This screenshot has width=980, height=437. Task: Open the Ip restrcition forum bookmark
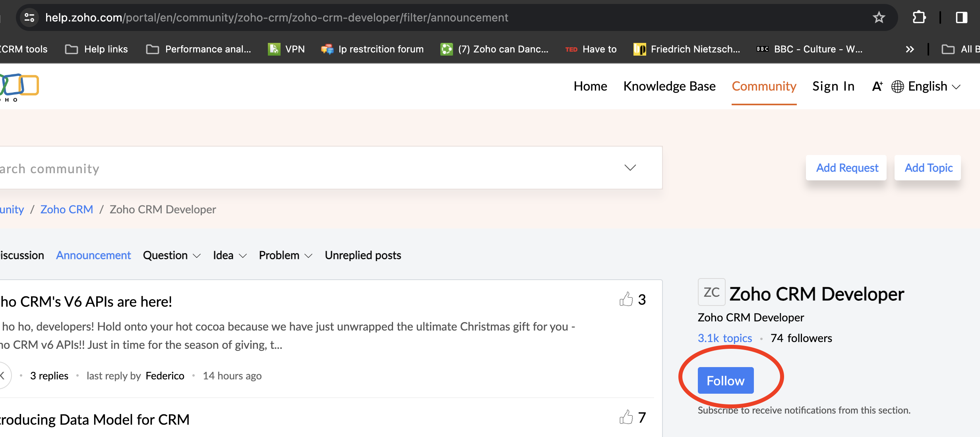pos(373,49)
